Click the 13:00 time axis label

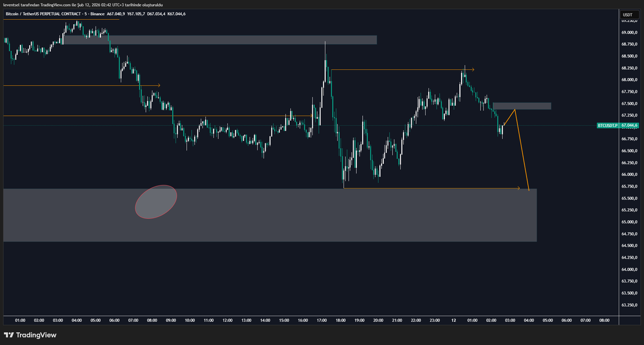[246, 320]
